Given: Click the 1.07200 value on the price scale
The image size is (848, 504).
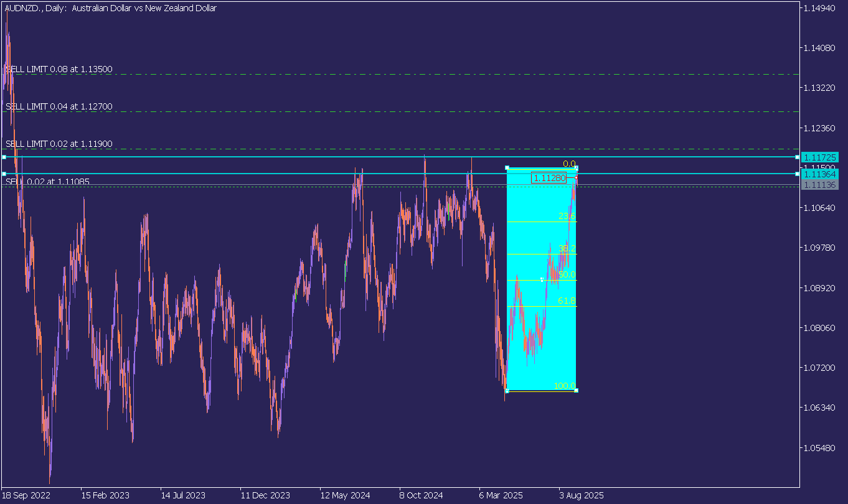Looking at the screenshot, I should point(819,368).
